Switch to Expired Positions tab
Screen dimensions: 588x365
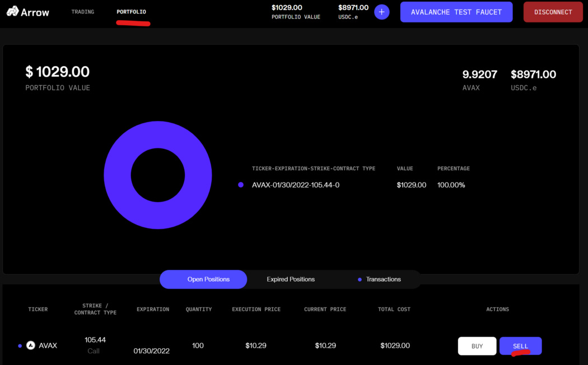coord(291,279)
